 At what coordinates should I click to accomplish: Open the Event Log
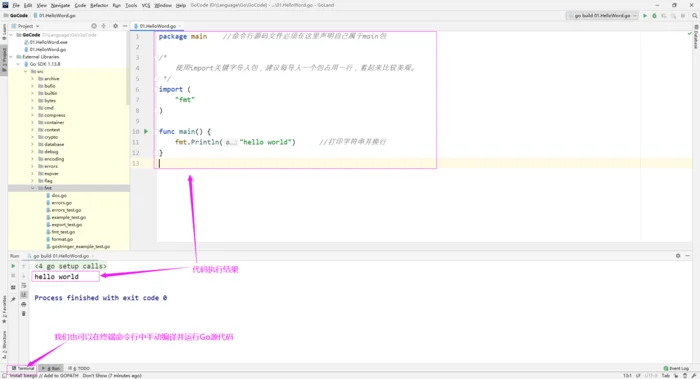[676, 368]
